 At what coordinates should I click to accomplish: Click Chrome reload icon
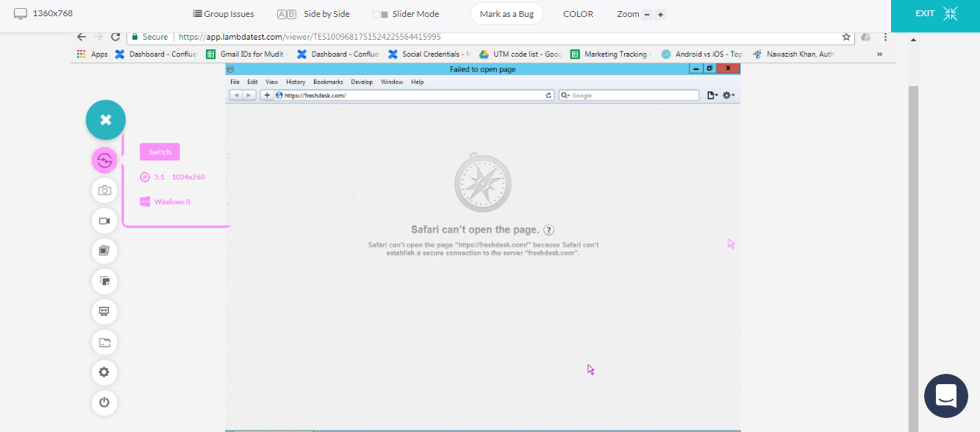115,37
